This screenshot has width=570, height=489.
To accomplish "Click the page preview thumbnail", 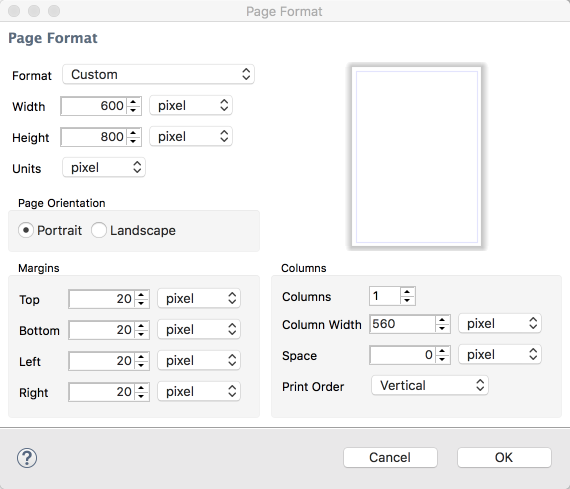I will click(417, 157).
